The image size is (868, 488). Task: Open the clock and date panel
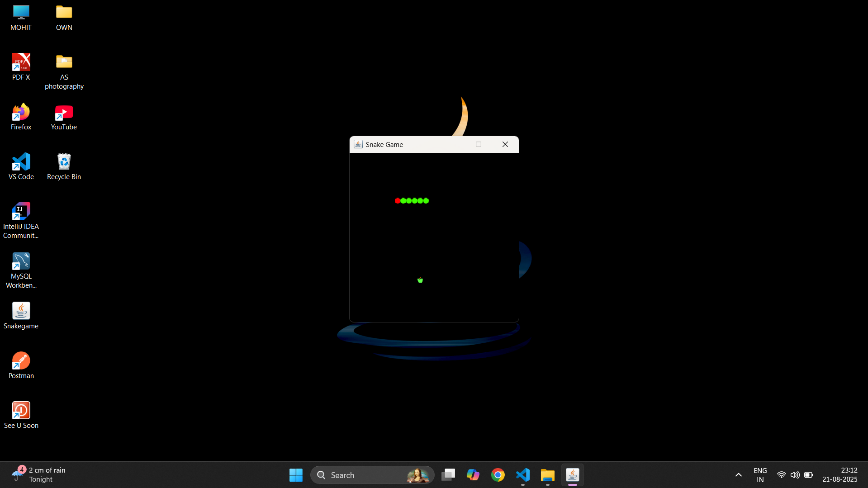[x=840, y=475]
